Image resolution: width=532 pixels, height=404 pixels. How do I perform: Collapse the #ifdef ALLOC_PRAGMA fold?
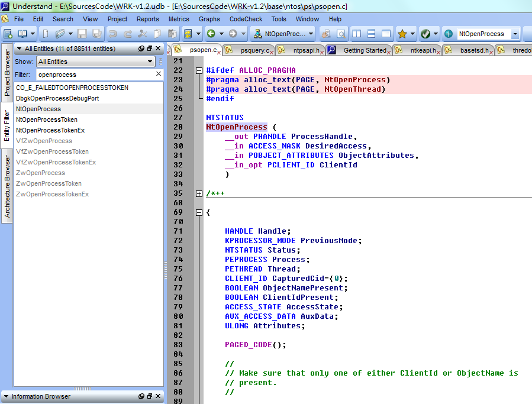click(199, 70)
